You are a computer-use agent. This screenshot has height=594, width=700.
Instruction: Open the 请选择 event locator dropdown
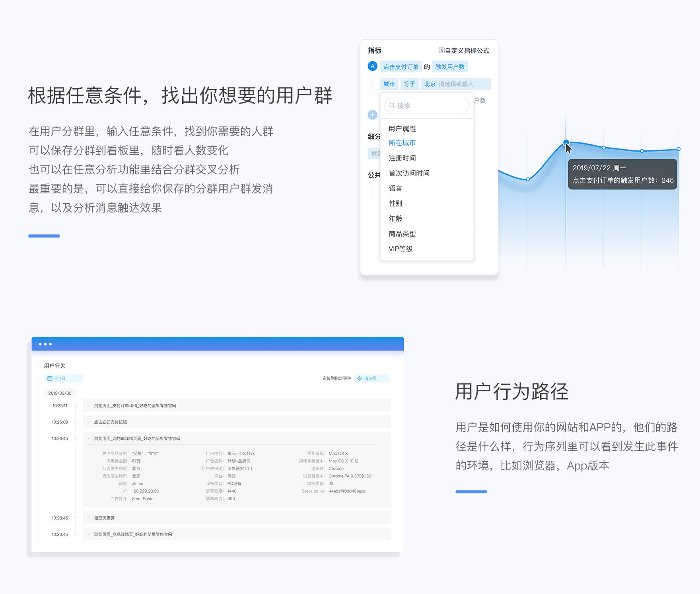pyautogui.click(x=372, y=378)
